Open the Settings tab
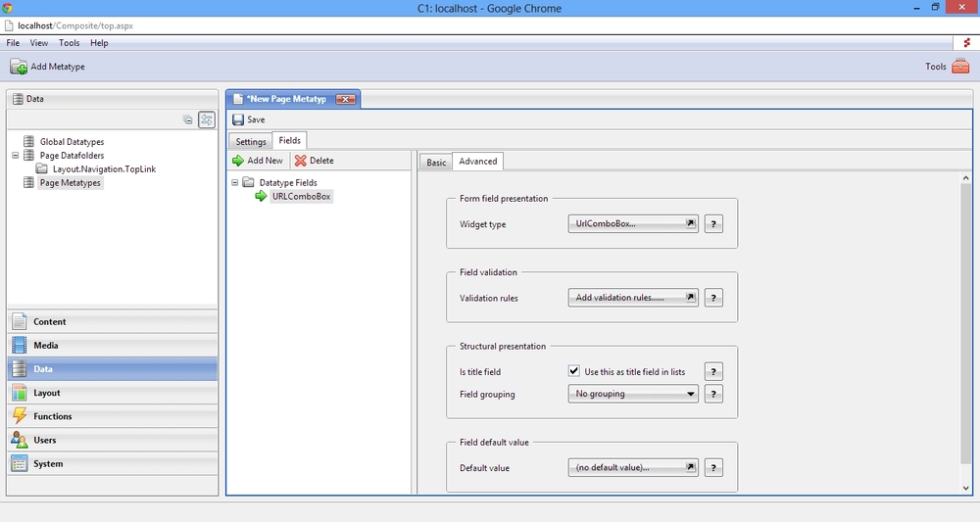The width and height of the screenshot is (980, 522). 251,142
